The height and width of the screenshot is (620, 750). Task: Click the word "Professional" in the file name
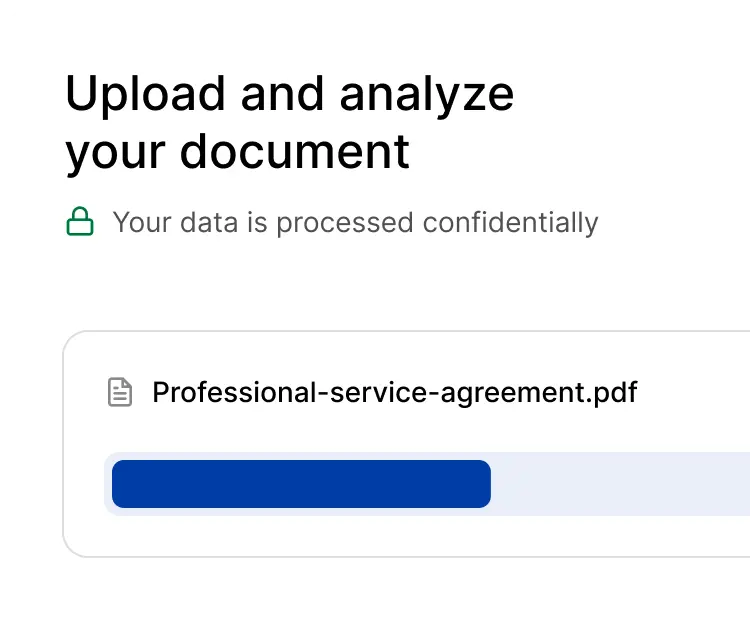click(x=234, y=392)
